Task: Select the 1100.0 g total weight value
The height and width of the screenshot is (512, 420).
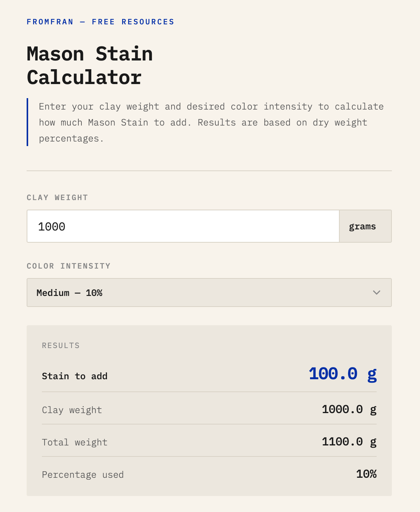Action: pos(349,442)
